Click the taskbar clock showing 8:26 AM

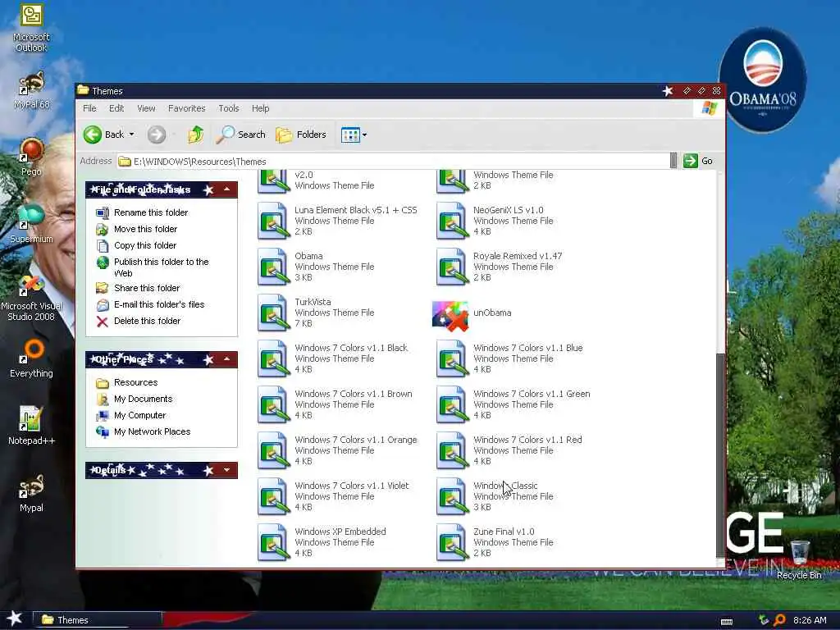(x=810, y=620)
